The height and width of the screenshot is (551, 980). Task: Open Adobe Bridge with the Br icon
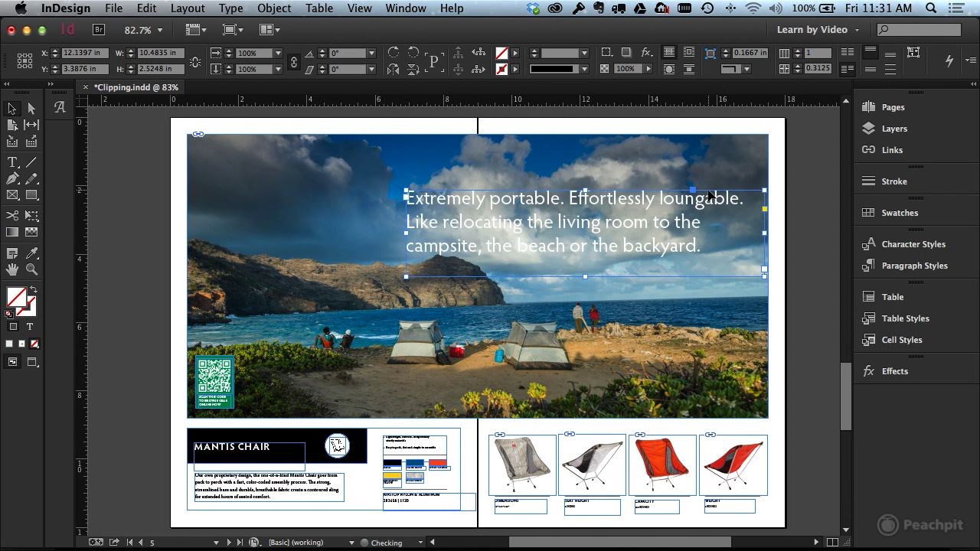point(98,30)
